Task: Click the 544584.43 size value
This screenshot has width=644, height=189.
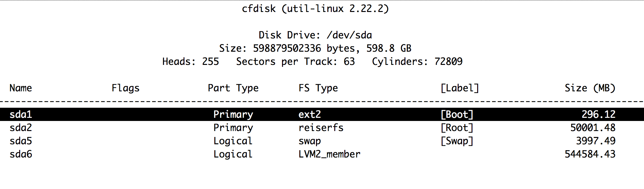Action: [590, 154]
